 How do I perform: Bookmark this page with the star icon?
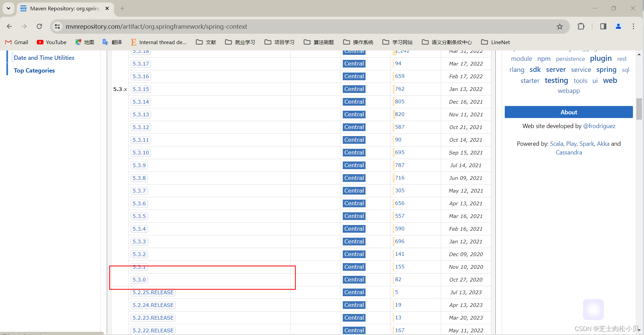click(560, 26)
